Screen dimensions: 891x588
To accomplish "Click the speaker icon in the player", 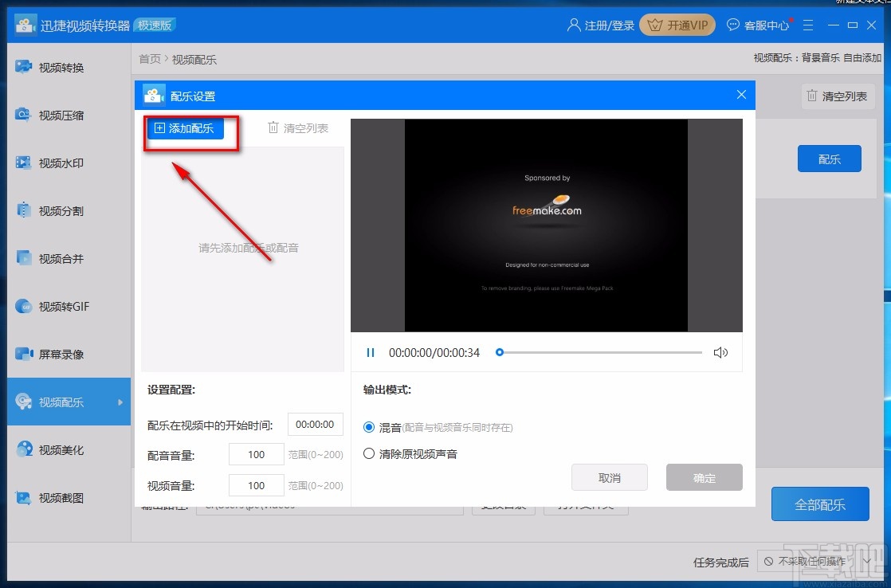I will (x=721, y=352).
